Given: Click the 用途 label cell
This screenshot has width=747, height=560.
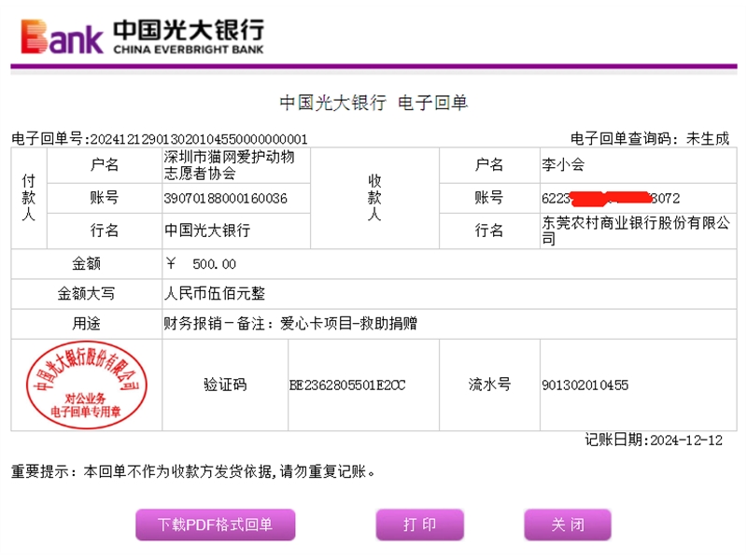Looking at the screenshot, I should (x=86, y=324).
